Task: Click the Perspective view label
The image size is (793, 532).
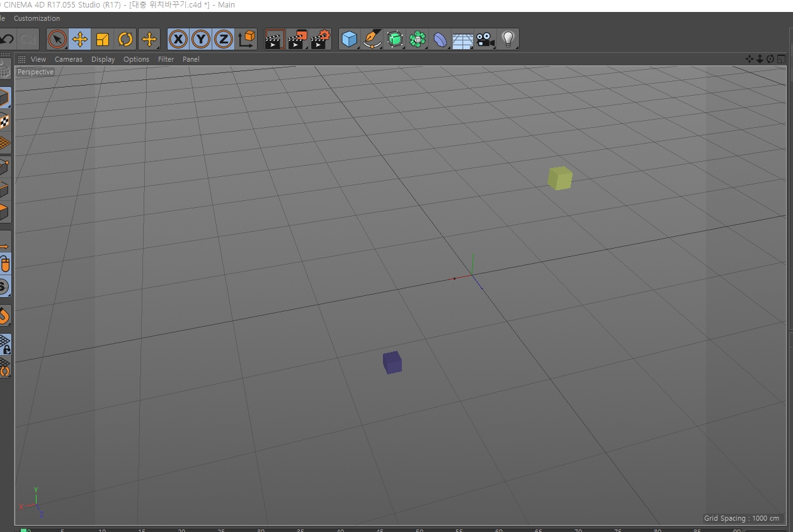Action: (35, 72)
